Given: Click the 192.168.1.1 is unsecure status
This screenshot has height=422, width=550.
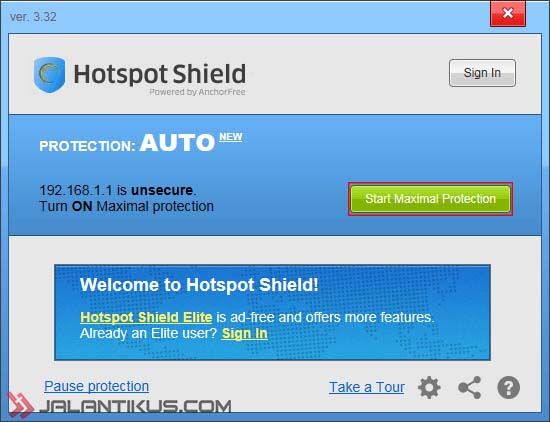Looking at the screenshot, I should coord(118,190).
